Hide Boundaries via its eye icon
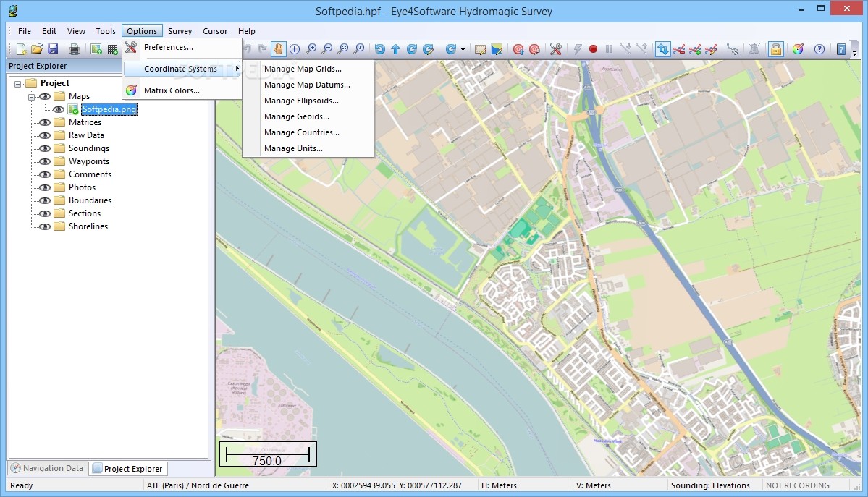868x497 pixels. tap(45, 200)
